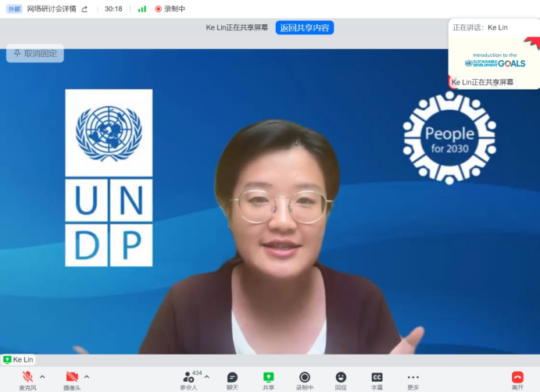Open the reactions smiley menu
Viewport: 540px width, 392px height.
coord(341,380)
